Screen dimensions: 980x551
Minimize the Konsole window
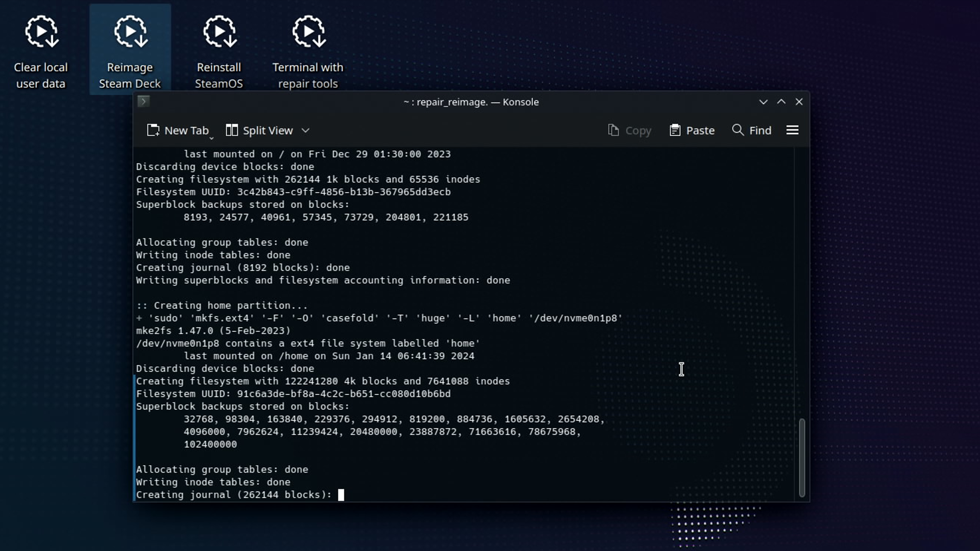coord(763,102)
